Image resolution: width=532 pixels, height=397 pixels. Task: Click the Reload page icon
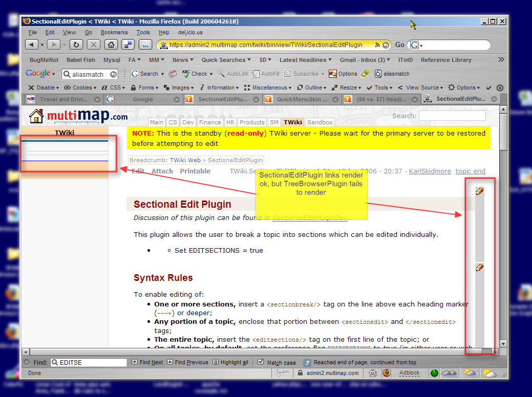coord(76,45)
